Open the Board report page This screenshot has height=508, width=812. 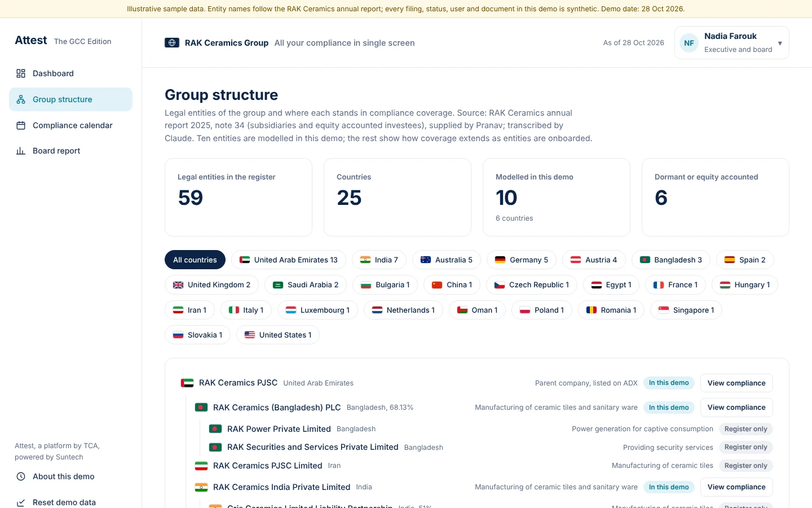click(x=70, y=151)
